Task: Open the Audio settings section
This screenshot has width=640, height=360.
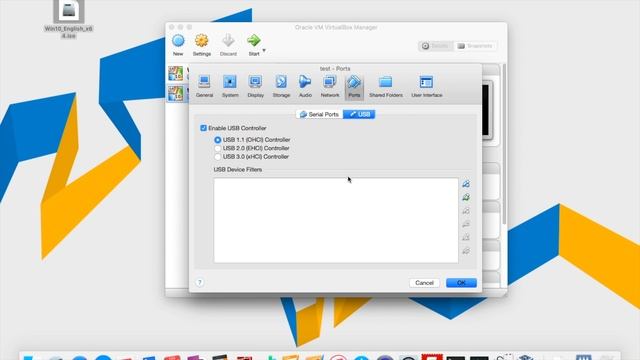Action: click(x=305, y=86)
